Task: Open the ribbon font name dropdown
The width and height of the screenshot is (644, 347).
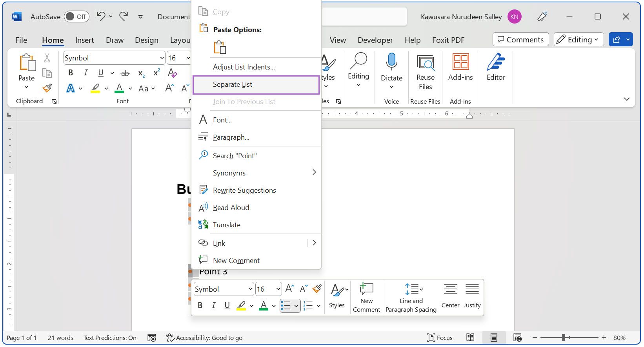Action: 162,58
